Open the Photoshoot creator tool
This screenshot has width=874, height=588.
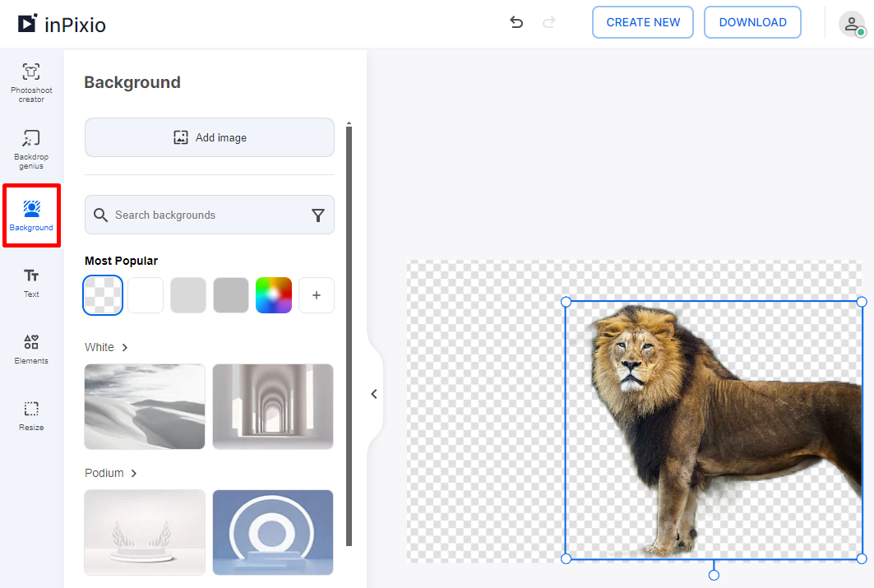coord(31,82)
